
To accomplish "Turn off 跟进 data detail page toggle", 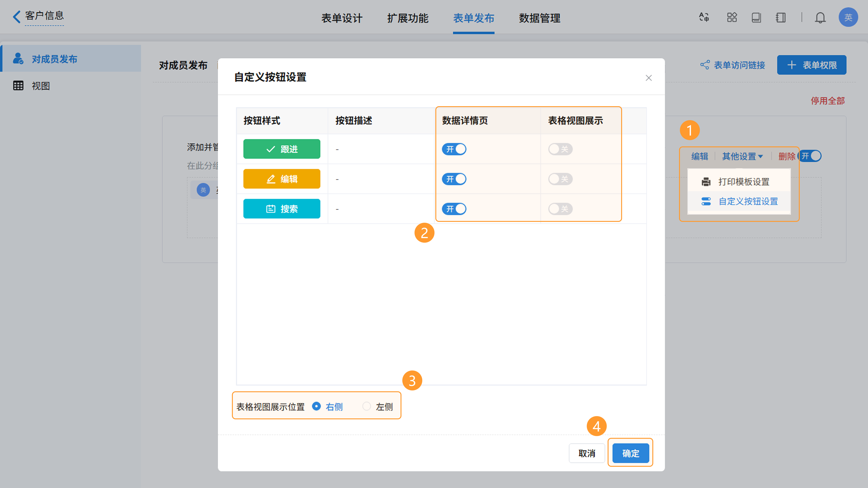I will [454, 149].
